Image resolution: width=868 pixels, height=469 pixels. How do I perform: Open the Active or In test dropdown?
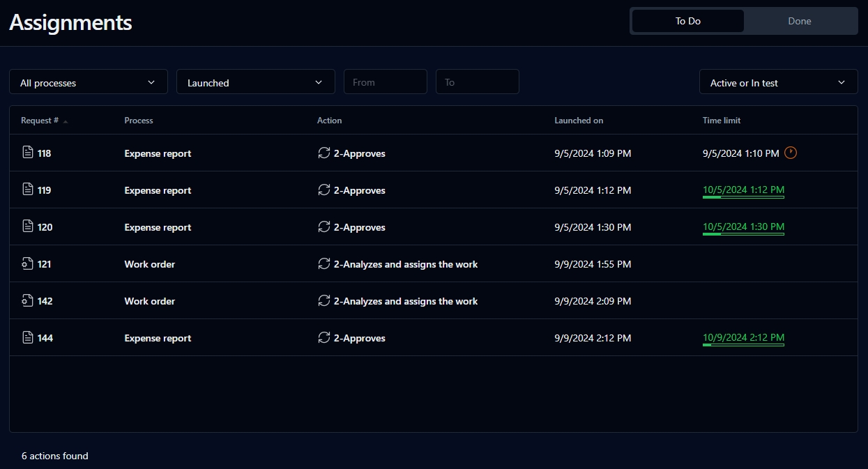coord(778,82)
